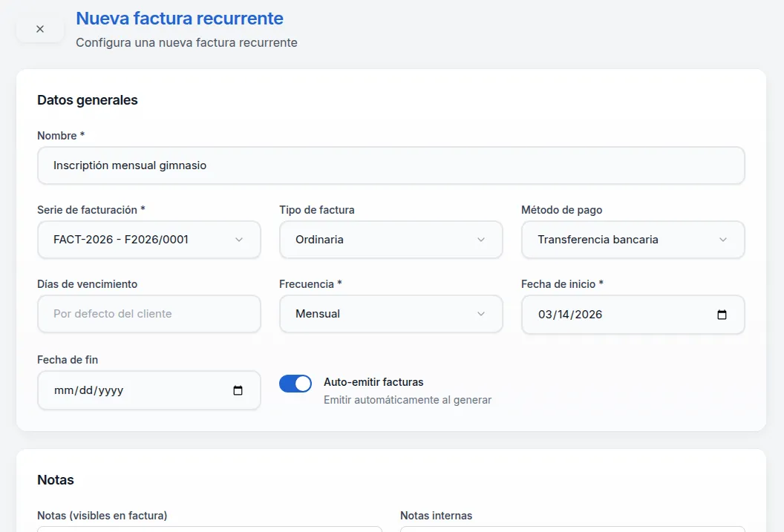Open the calendar picker for Fecha de inicio
This screenshot has width=784, height=532.
click(x=722, y=315)
